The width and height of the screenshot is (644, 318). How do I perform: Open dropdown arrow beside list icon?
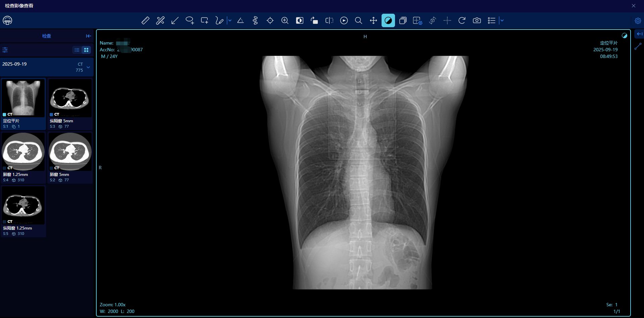(x=502, y=20)
